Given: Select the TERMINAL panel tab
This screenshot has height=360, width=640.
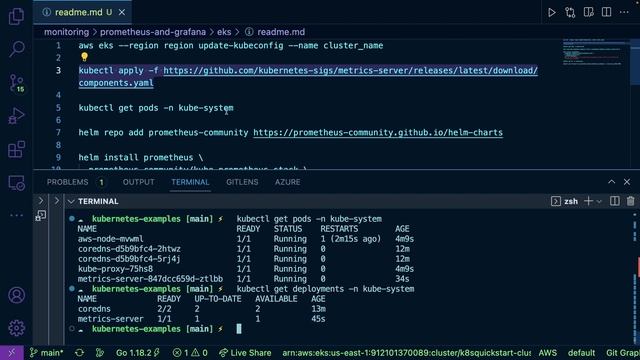Looking at the screenshot, I should pos(190,182).
